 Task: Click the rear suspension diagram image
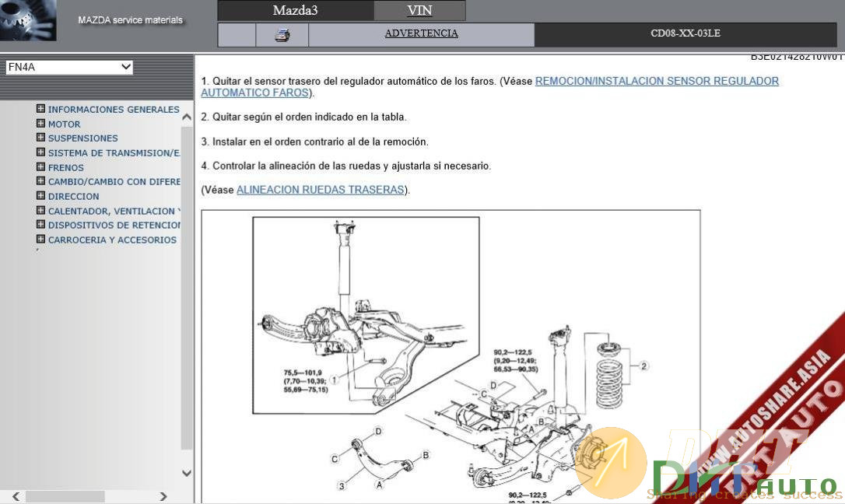click(451, 356)
